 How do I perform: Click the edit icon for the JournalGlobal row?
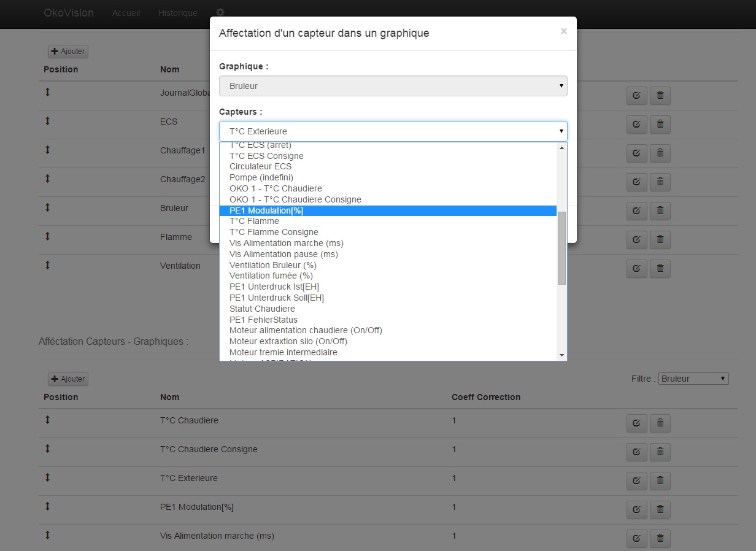[x=636, y=96]
